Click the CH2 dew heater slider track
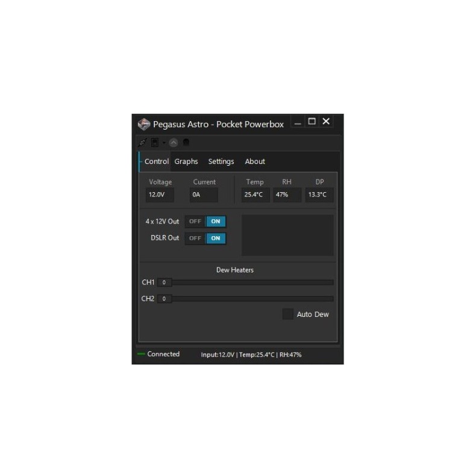Viewport: 476px width, 476px height. pyautogui.click(x=252, y=298)
